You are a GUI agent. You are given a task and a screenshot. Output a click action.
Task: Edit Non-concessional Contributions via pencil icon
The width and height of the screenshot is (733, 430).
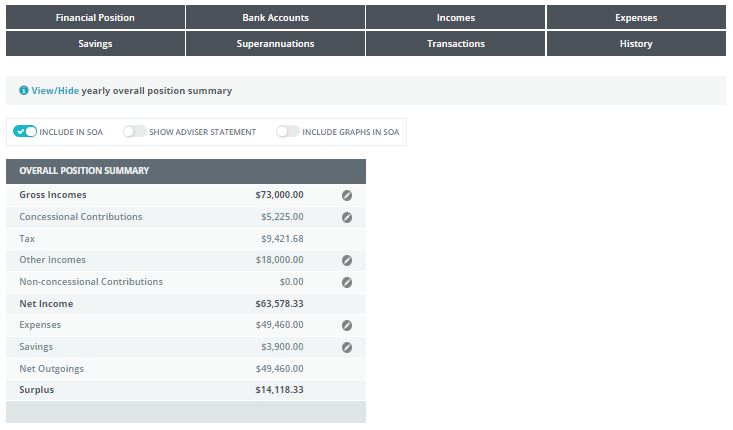tap(346, 282)
